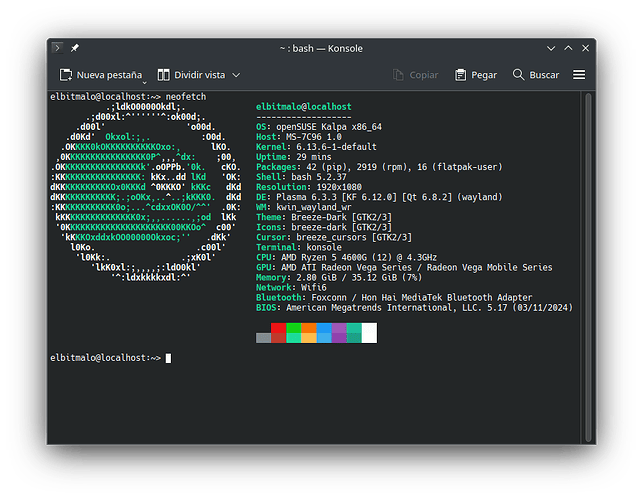The image size is (642, 500).
Task: Click the Konsole terminal icon in title bar
Action: (x=59, y=48)
